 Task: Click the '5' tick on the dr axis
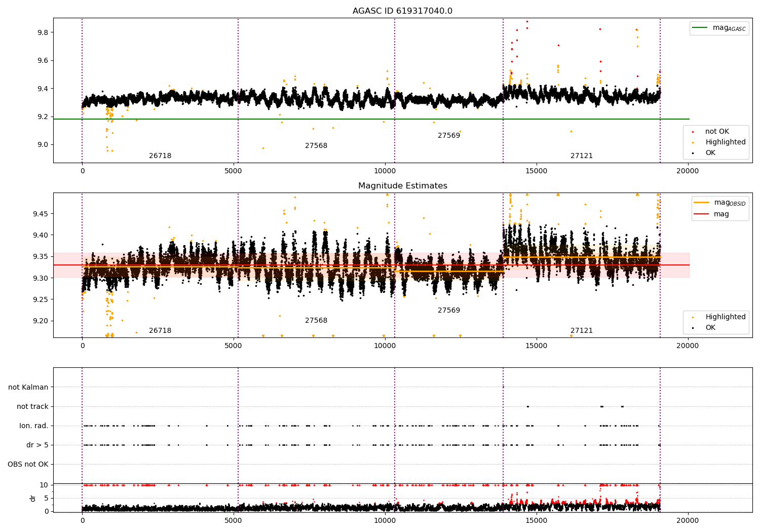[47, 499]
